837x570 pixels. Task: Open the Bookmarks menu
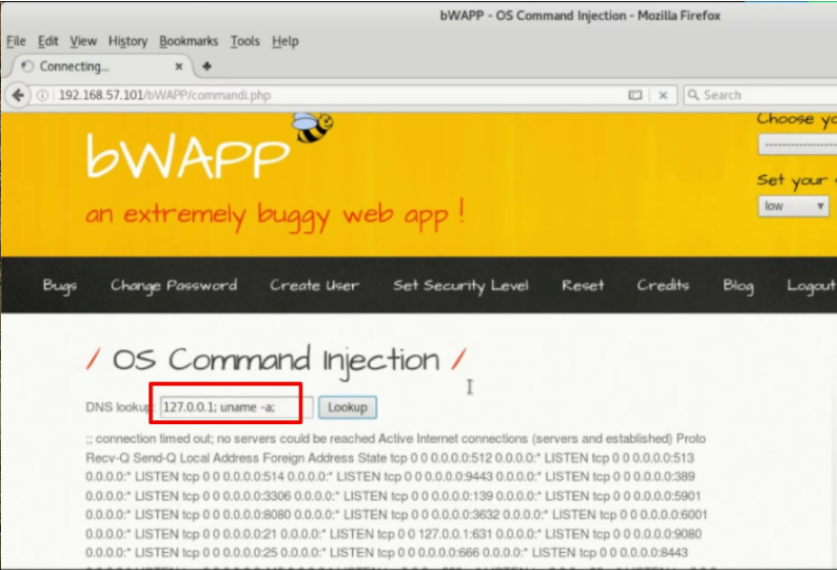tap(188, 41)
